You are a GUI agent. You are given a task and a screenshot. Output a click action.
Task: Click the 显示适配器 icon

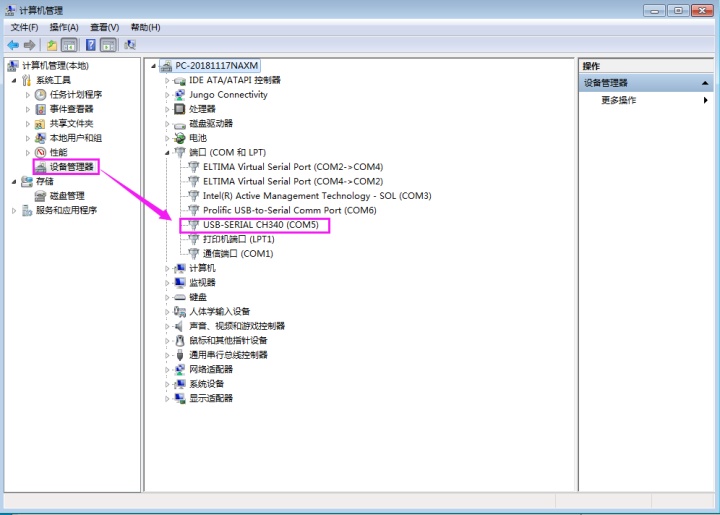coord(180,398)
